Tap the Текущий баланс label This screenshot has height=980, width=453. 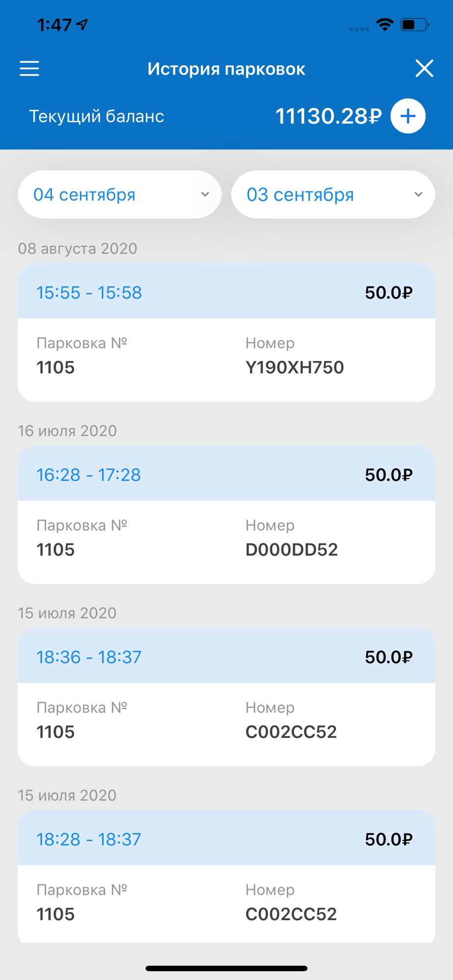pyautogui.click(x=97, y=117)
